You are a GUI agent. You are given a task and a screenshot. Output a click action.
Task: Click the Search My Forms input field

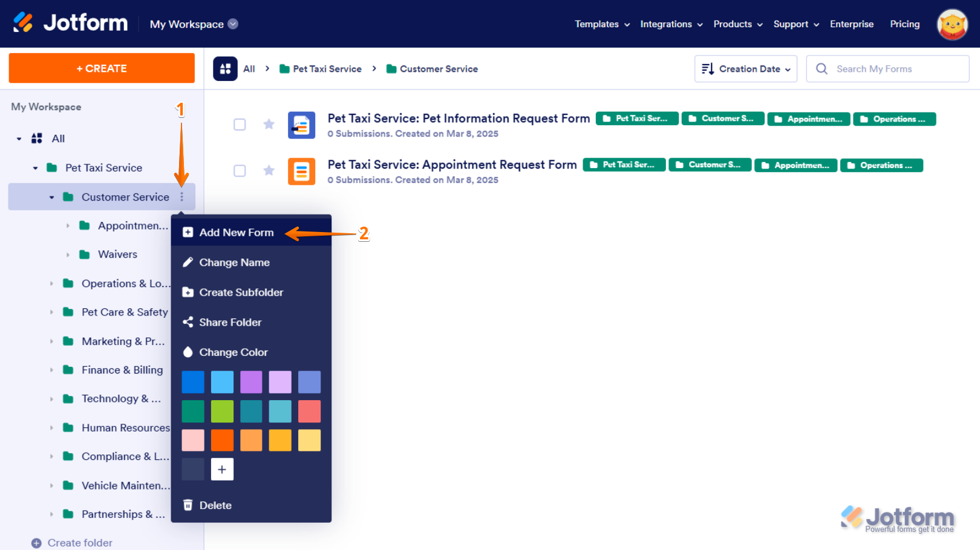[x=887, y=69]
